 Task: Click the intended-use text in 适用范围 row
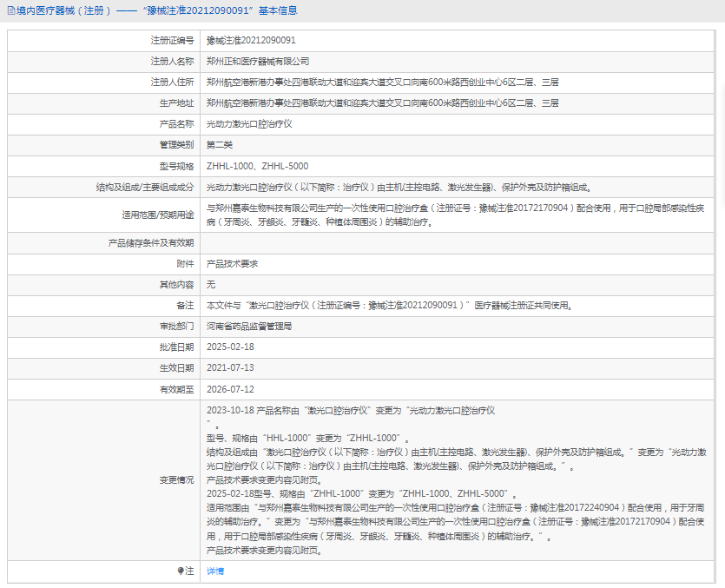tap(456, 215)
